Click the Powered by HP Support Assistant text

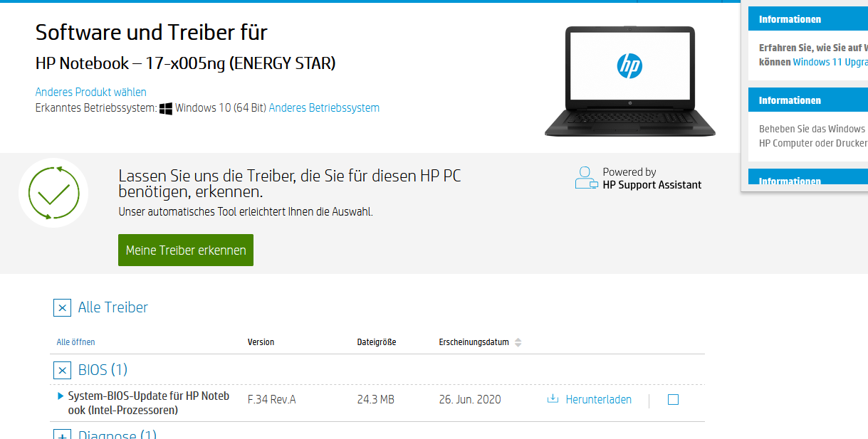652,179
